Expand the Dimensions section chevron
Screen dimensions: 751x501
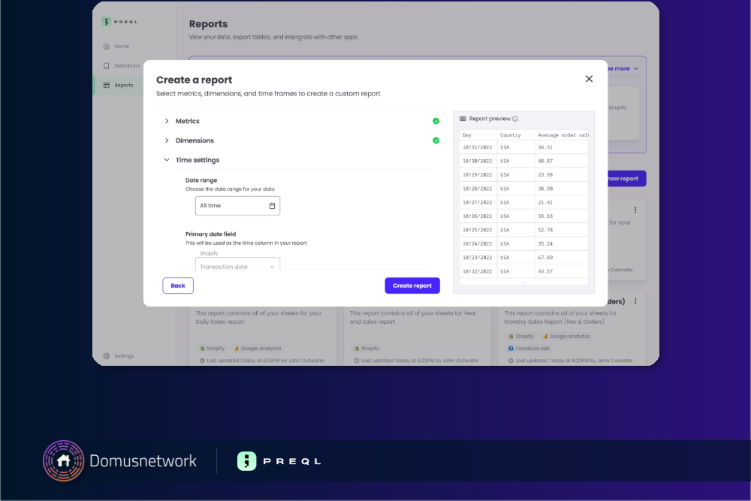pos(167,140)
